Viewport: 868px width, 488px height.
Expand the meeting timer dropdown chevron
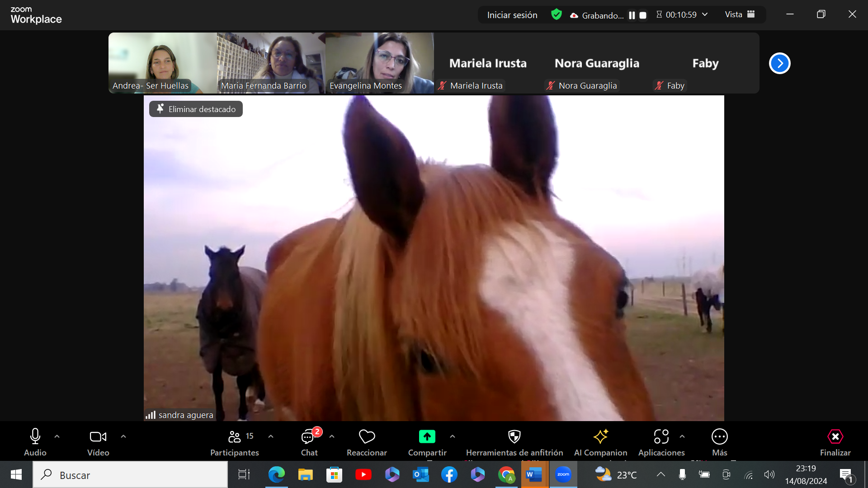click(705, 14)
